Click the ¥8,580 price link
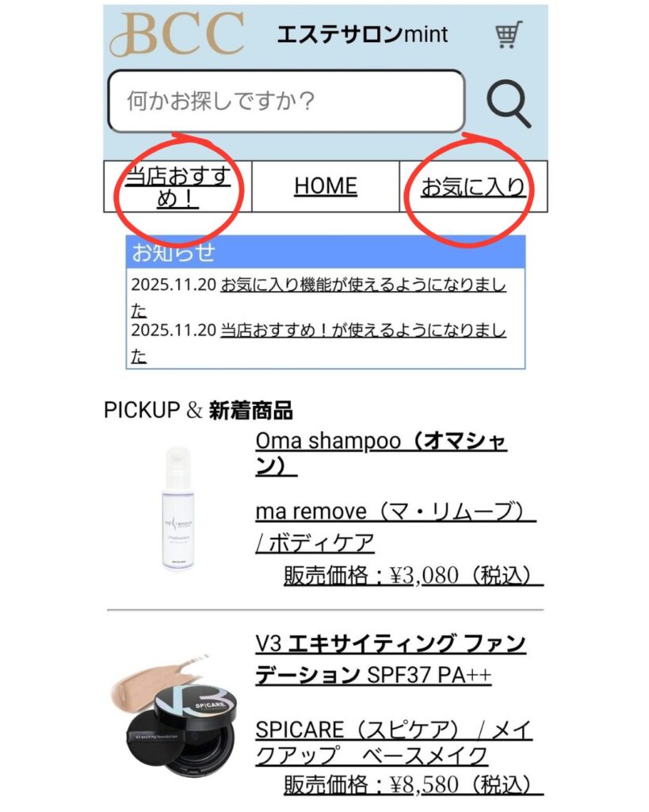 (414, 784)
